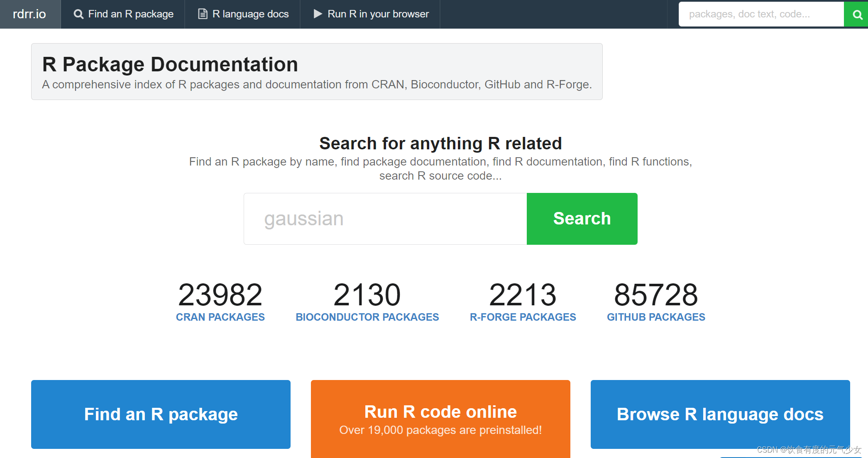Click the blue Find an R package tile
The height and width of the screenshot is (458, 868).
161,414
